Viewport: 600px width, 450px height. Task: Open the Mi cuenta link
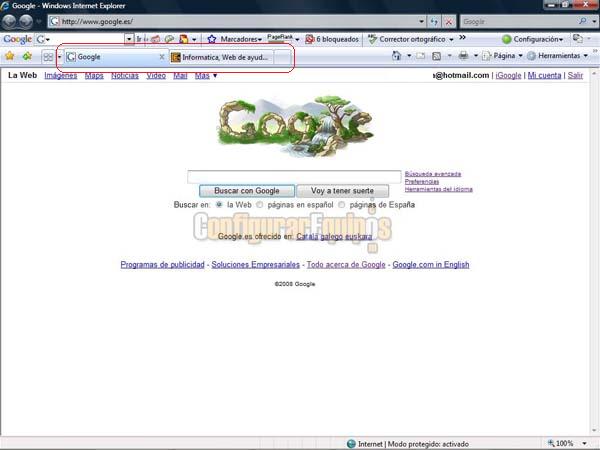click(544, 75)
